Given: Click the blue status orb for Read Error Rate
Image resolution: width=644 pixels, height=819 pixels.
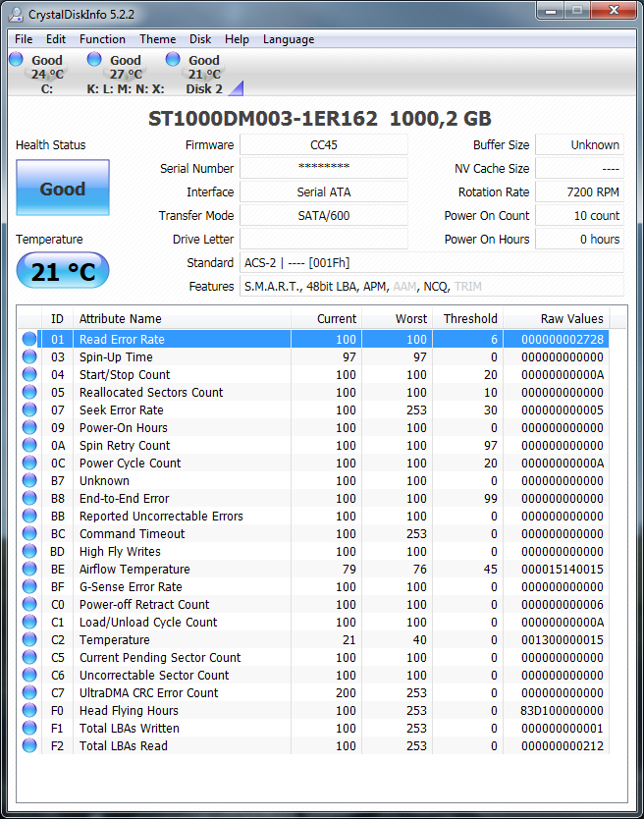Looking at the screenshot, I should point(29,340).
